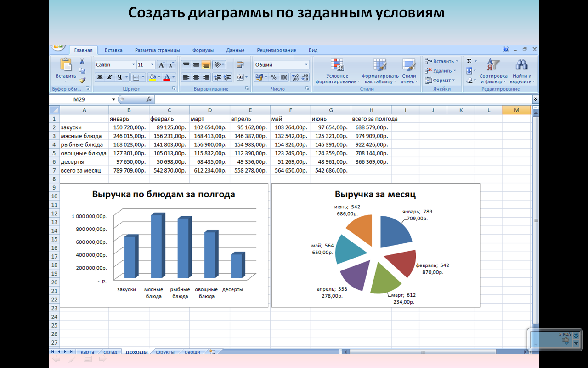Image resolution: width=588 pixels, height=368 pixels.
Task: Click the Cut scissors icon
Action: pyautogui.click(x=82, y=62)
